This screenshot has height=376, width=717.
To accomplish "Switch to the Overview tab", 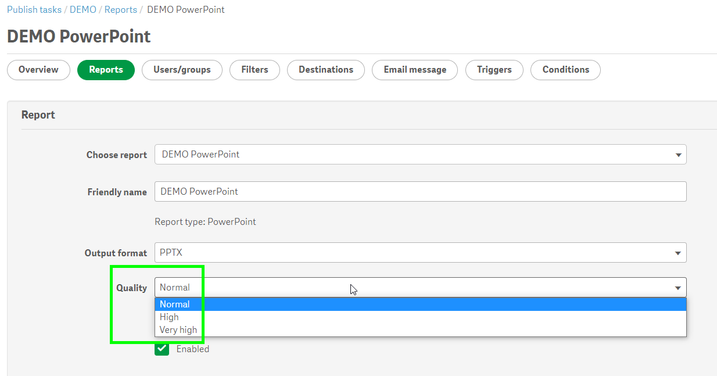I will (x=38, y=70).
